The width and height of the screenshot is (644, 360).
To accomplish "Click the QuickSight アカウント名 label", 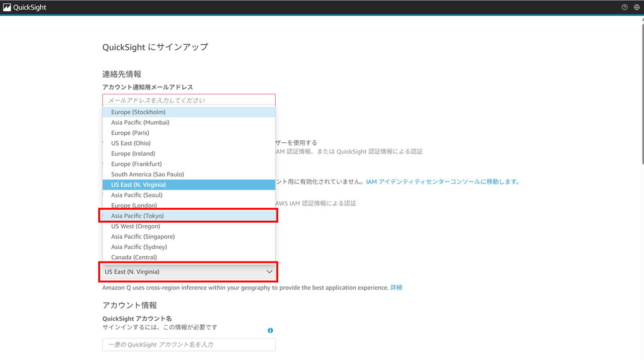I will [137, 319].
